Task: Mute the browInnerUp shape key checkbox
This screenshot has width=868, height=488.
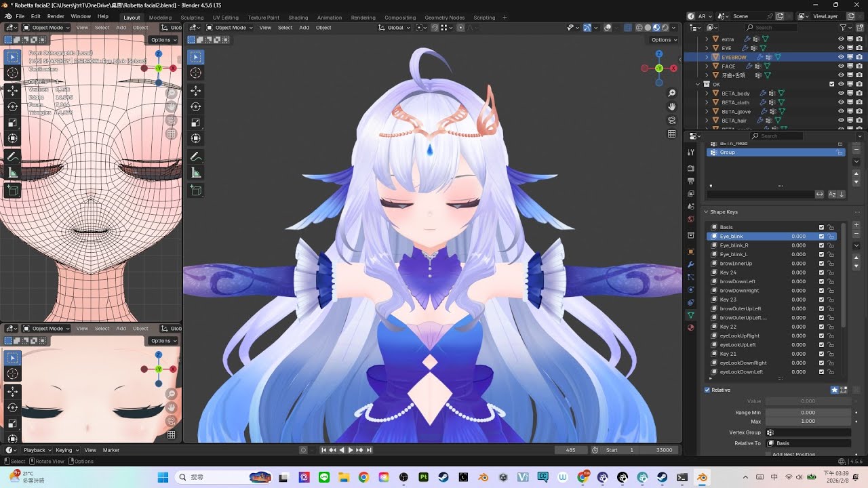Action: [822, 264]
